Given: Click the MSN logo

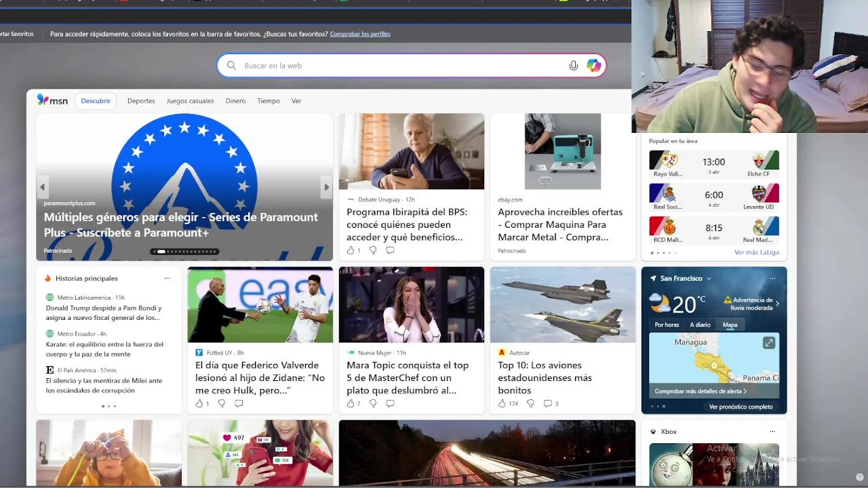Looking at the screenshot, I should tap(52, 100).
